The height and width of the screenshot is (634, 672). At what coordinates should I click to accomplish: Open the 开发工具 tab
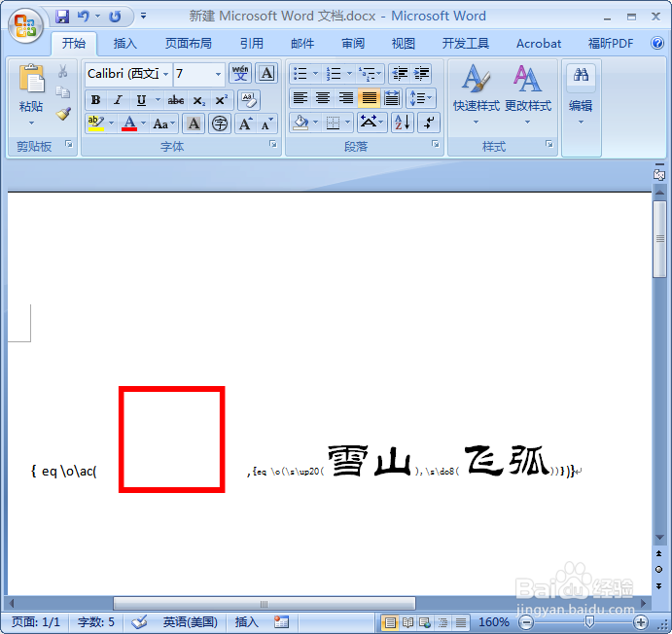tap(466, 43)
